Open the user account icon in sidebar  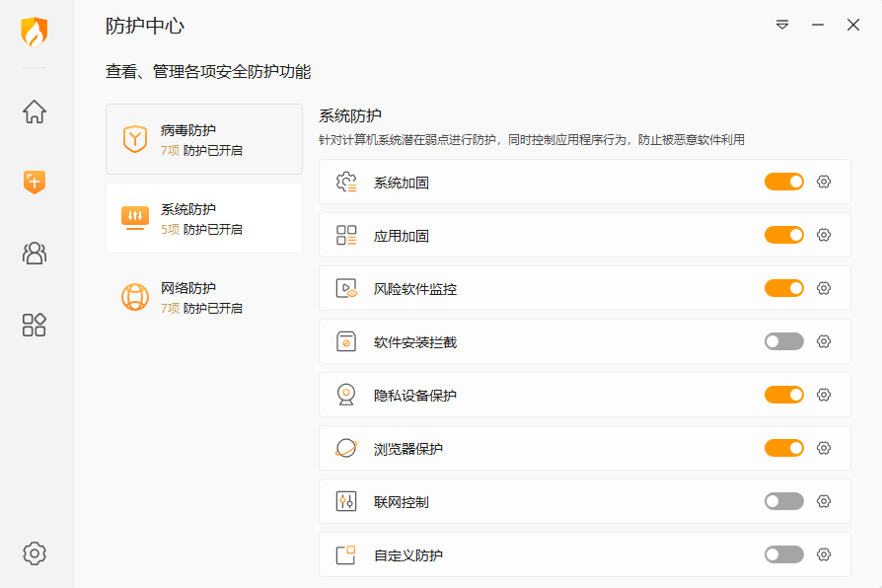(x=35, y=254)
